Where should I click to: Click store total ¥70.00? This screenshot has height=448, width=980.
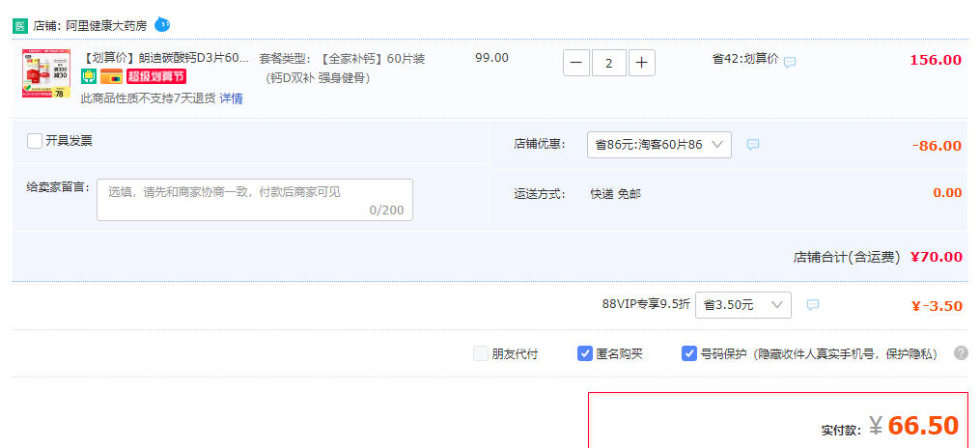point(937,256)
